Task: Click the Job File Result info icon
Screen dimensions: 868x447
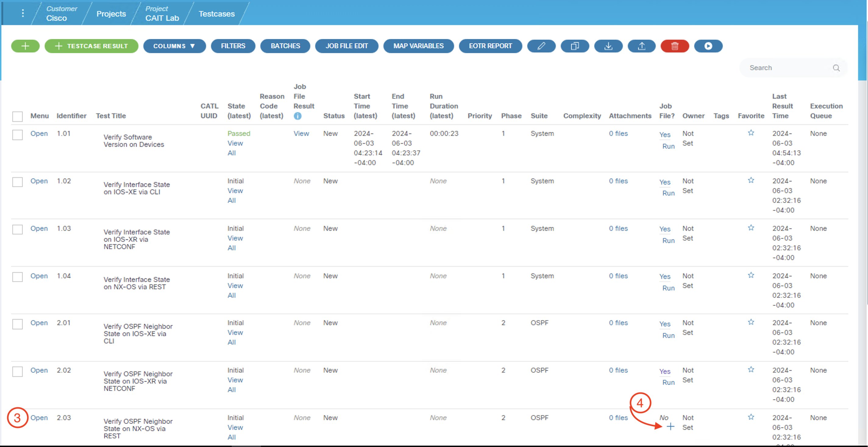Action: click(297, 116)
